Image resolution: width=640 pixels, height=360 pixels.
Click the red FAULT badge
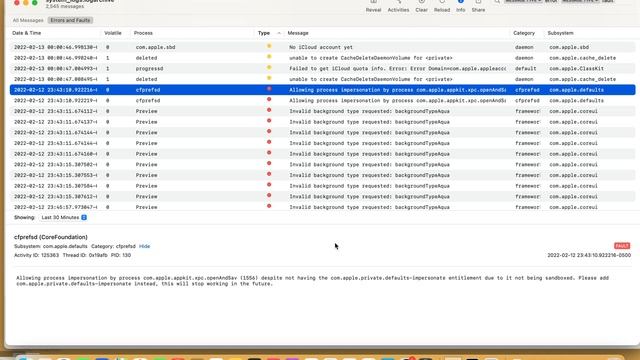[x=622, y=246]
